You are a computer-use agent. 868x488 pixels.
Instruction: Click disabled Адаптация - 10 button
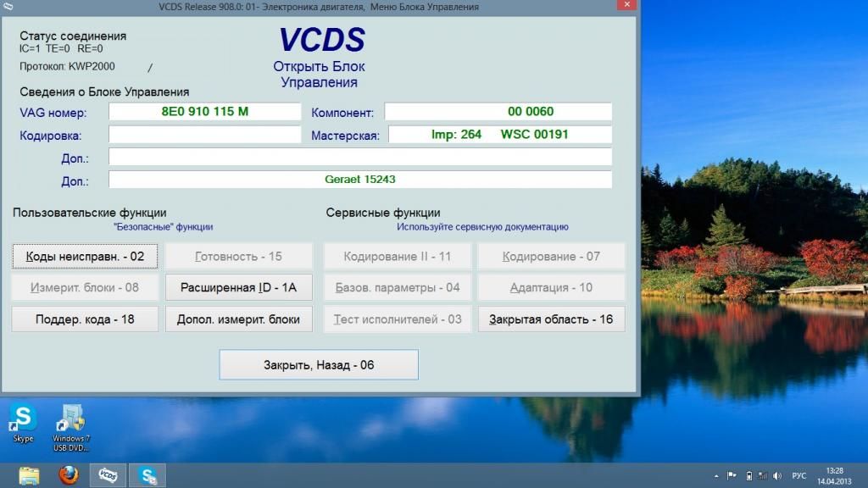[551, 287]
